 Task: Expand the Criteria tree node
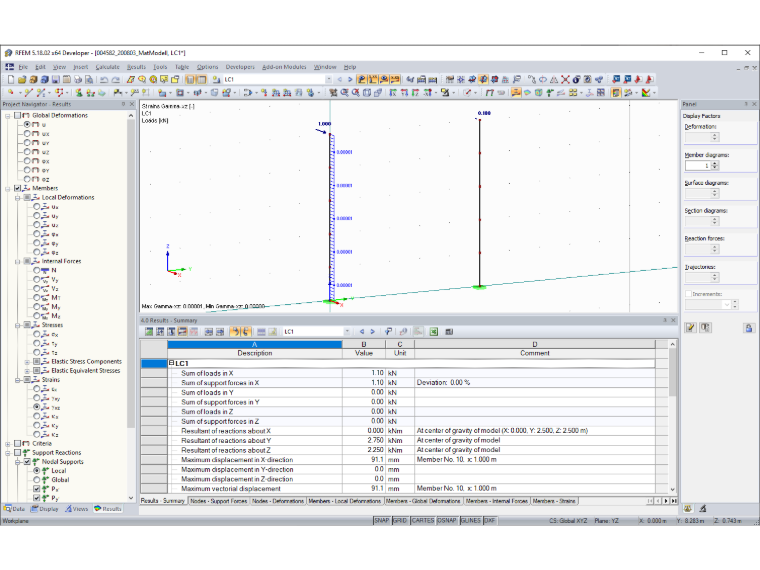coord(8,443)
